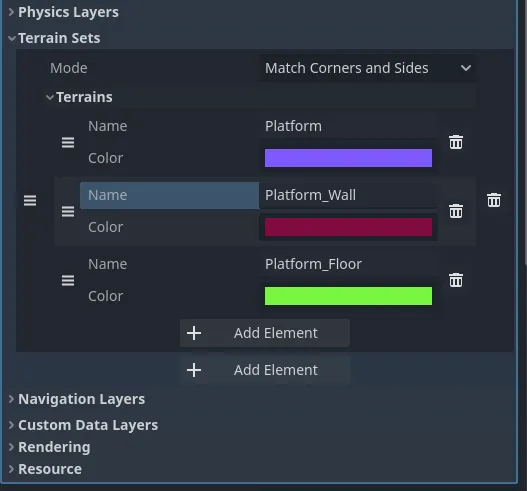
Task: Edit the Platform_Wall name field
Action: [x=348, y=195]
